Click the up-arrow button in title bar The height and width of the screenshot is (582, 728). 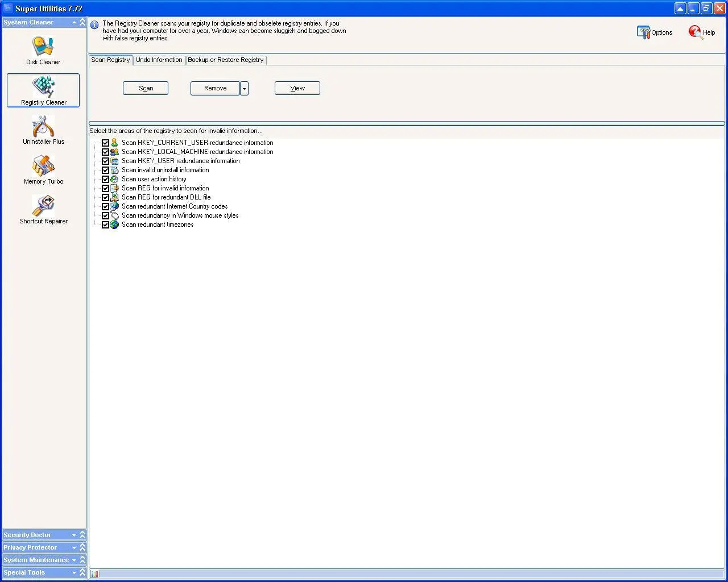680,9
